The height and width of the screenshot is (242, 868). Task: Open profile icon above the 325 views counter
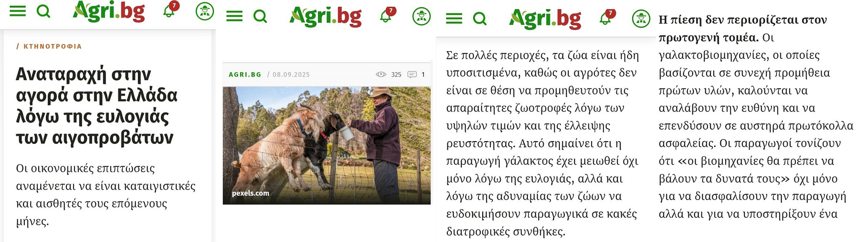pos(422,17)
